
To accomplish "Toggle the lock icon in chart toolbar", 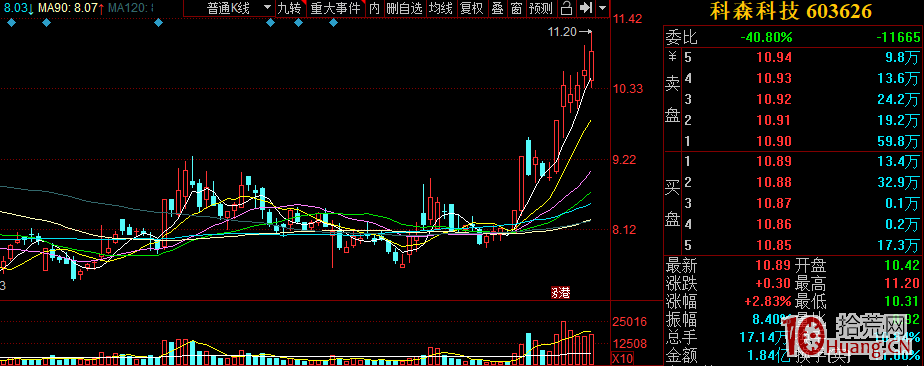I will [566, 8].
